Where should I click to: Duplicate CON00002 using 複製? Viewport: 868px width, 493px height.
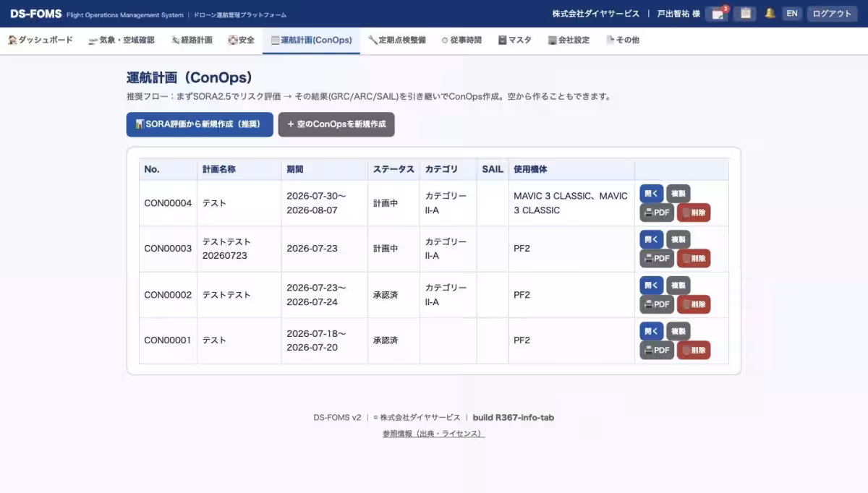click(x=678, y=286)
